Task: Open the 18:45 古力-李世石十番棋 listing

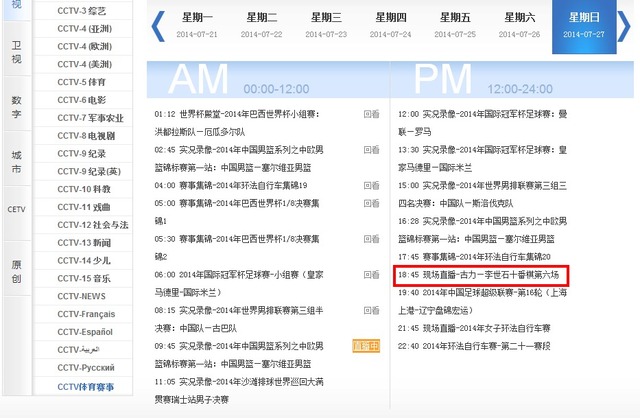Action: tap(481, 276)
